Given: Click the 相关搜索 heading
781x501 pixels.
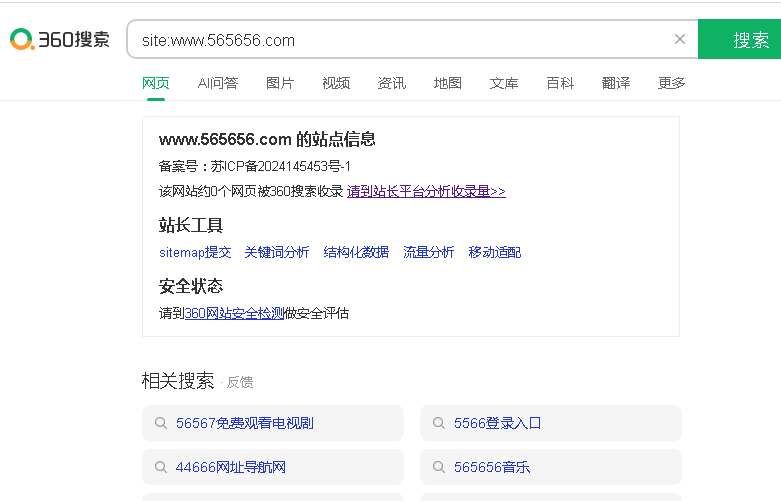Looking at the screenshot, I should pyautogui.click(x=178, y=381).
